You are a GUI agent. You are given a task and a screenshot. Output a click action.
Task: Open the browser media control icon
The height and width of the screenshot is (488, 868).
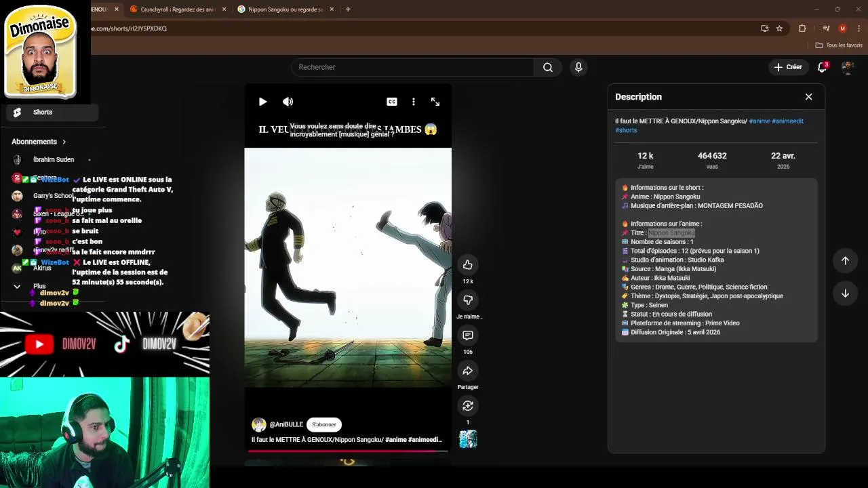pos(826,28)
